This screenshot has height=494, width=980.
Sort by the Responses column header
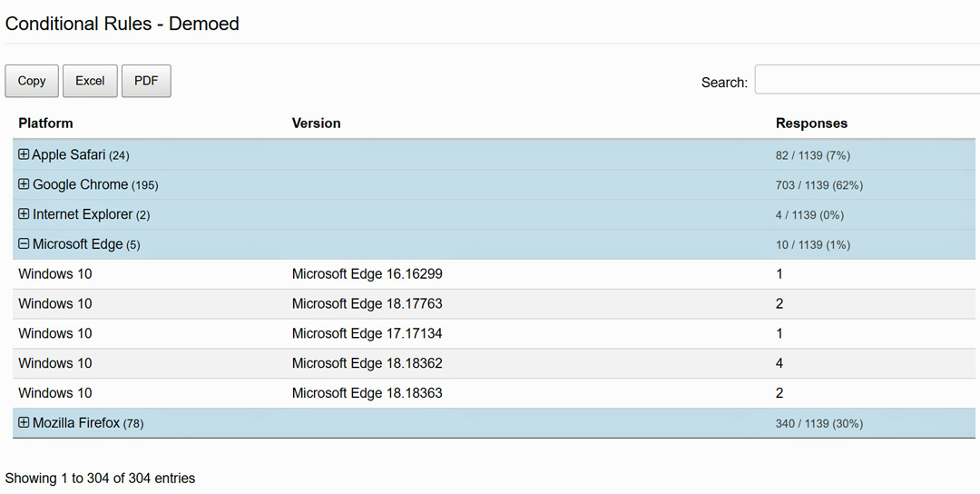(x=811, y=123)
